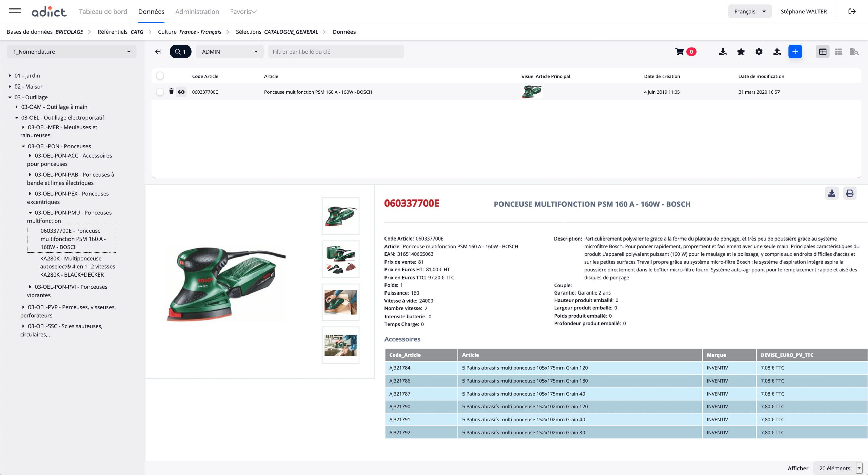
Task: Expand the 01 - Jardin tree node
Action: [10, 76]
